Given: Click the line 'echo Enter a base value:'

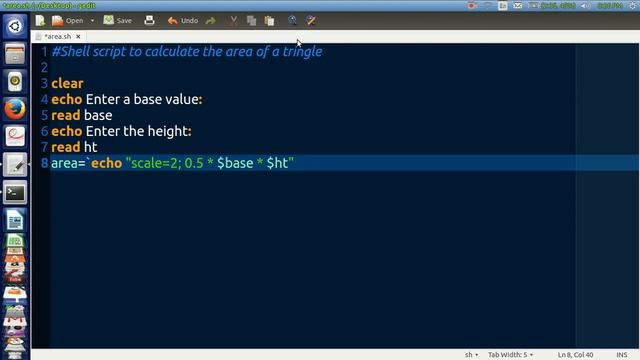Looking at the screenshot, I should coord(127,99).
